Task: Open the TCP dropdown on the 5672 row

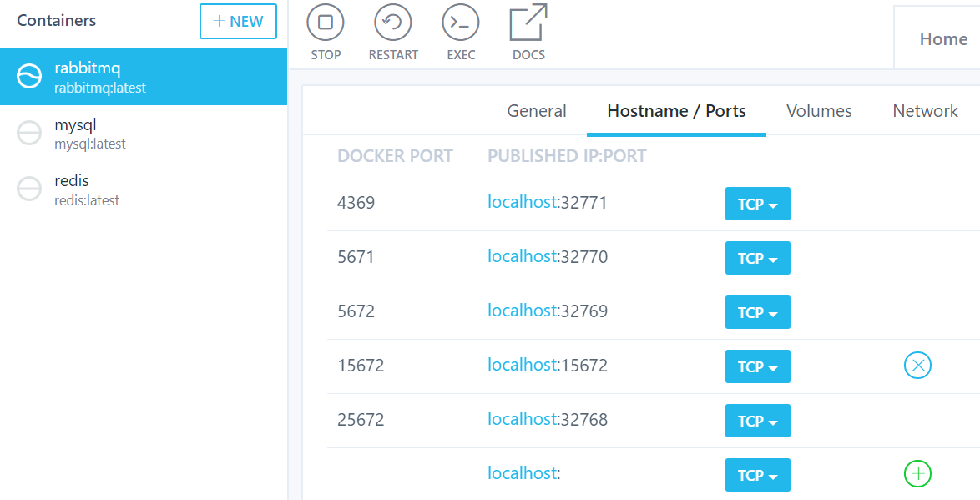Action: pos(757,311)
